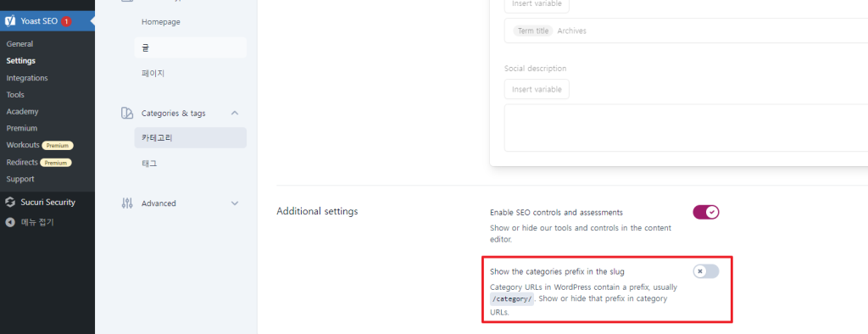Click Insert variable button under Social description
Screen dimensions: 868x334
tap(537, 89)
